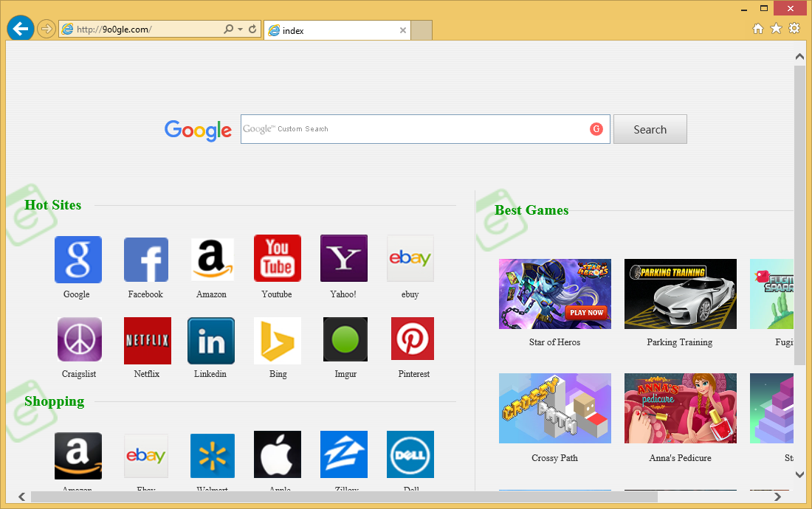
Task: Open the Google icon in Hot Sites
Action: [78, 260]
